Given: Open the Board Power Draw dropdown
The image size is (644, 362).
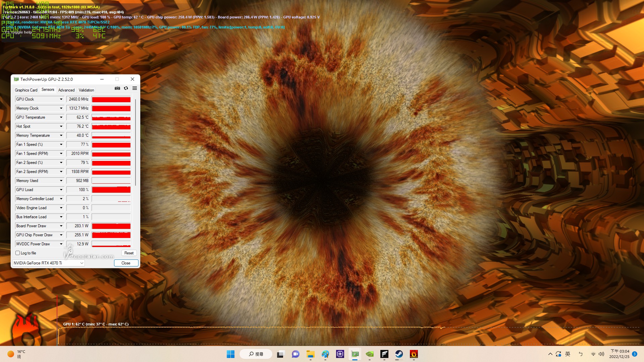Looking at the screenshot, I should tap(61, 226).
